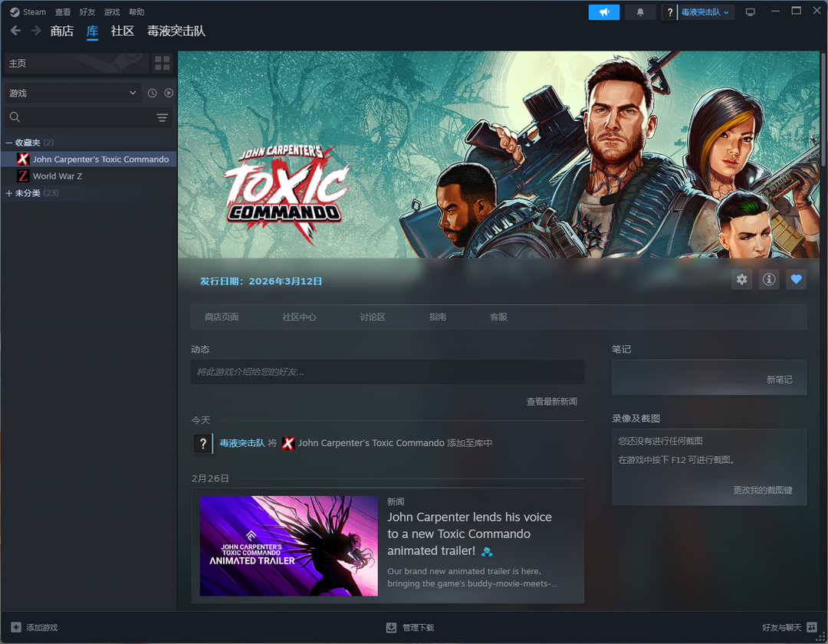Click the 新笔记 button
Image resolution: width=828 pixels, height=644 pixels.
coord(779,379)
